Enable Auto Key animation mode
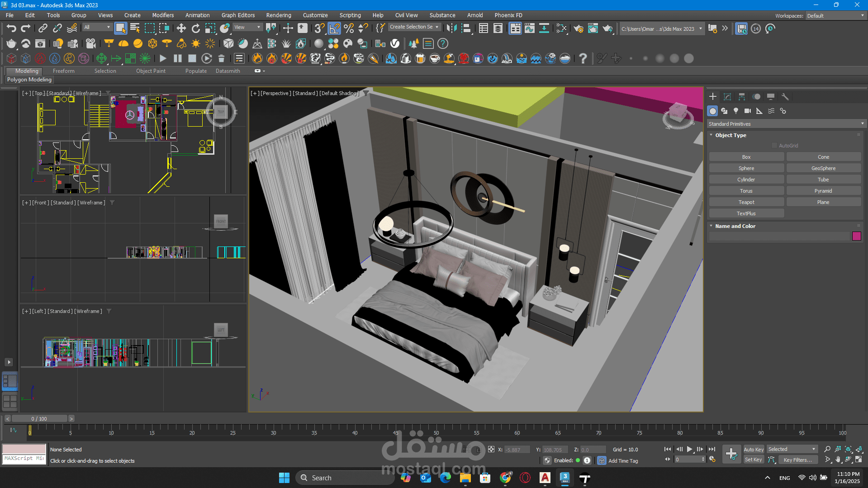The height and width of the screenshot is (488, 868). [x=754, y=449]
